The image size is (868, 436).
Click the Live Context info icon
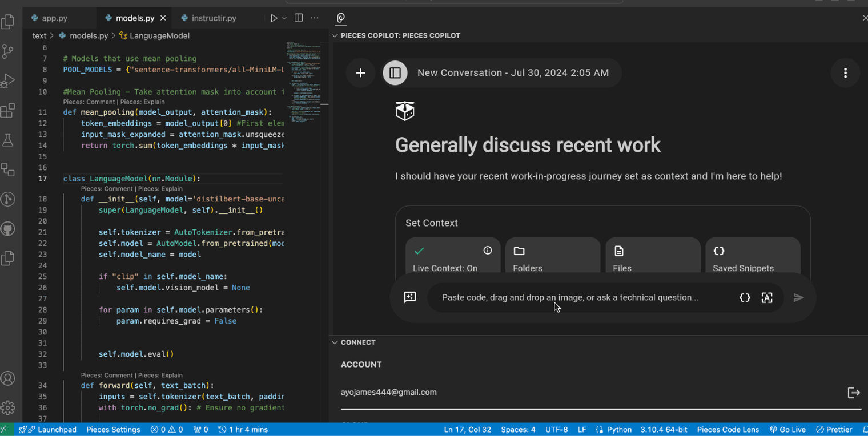point(488,251)
